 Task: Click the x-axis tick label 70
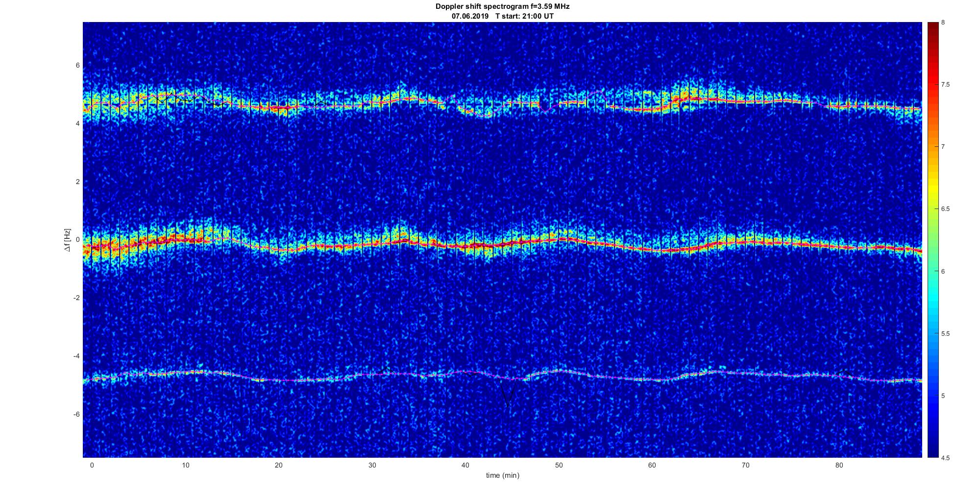(x=746, y=465)
